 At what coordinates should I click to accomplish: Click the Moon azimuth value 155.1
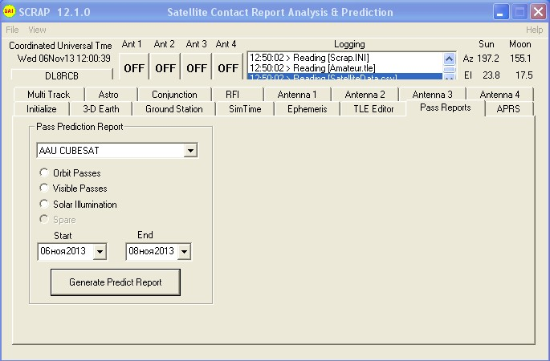[521, 58]
